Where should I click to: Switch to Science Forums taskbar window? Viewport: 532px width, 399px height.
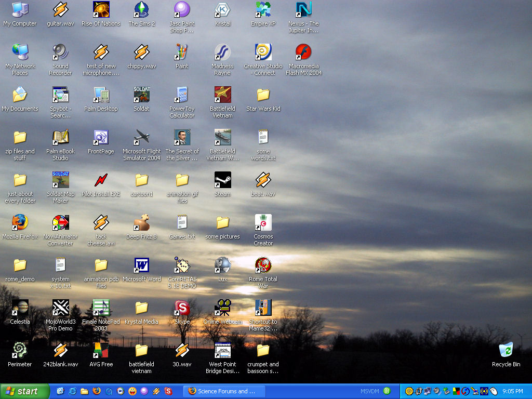point(223,391)
